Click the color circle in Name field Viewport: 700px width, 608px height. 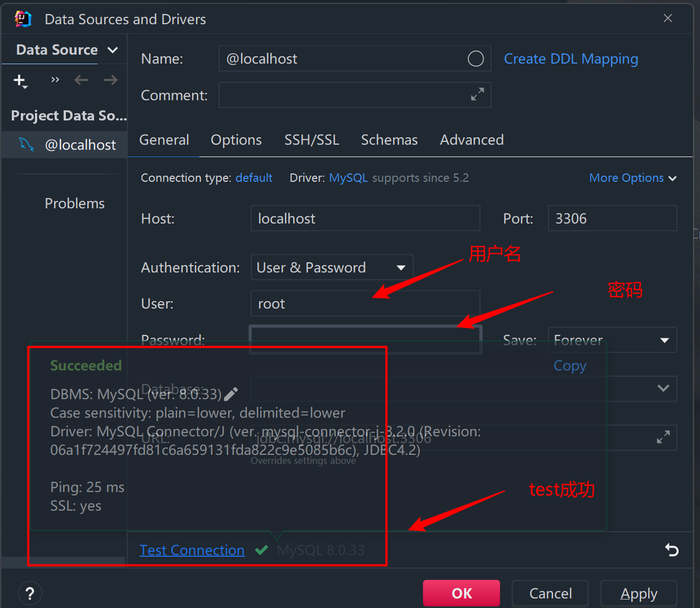point(475,59)
